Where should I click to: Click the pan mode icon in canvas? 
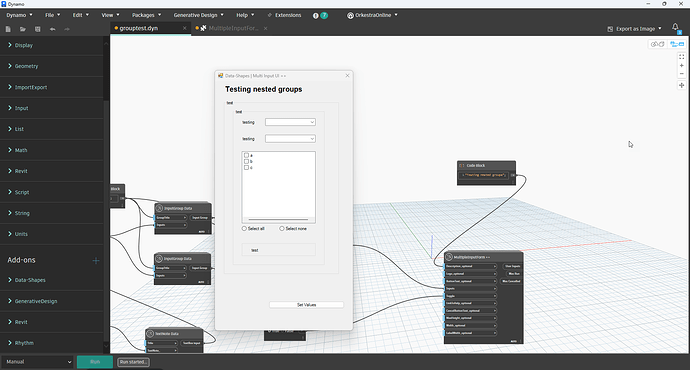coord(682,85)
